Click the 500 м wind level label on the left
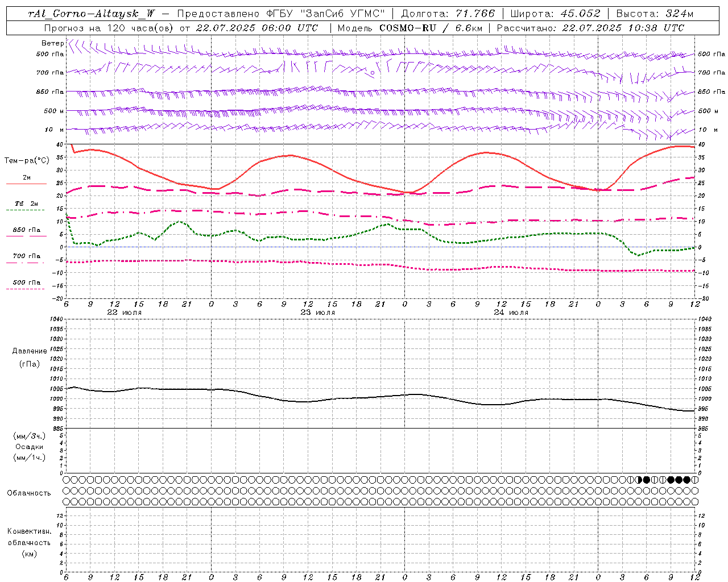This screenshot has height=582, width=728. 55,111
